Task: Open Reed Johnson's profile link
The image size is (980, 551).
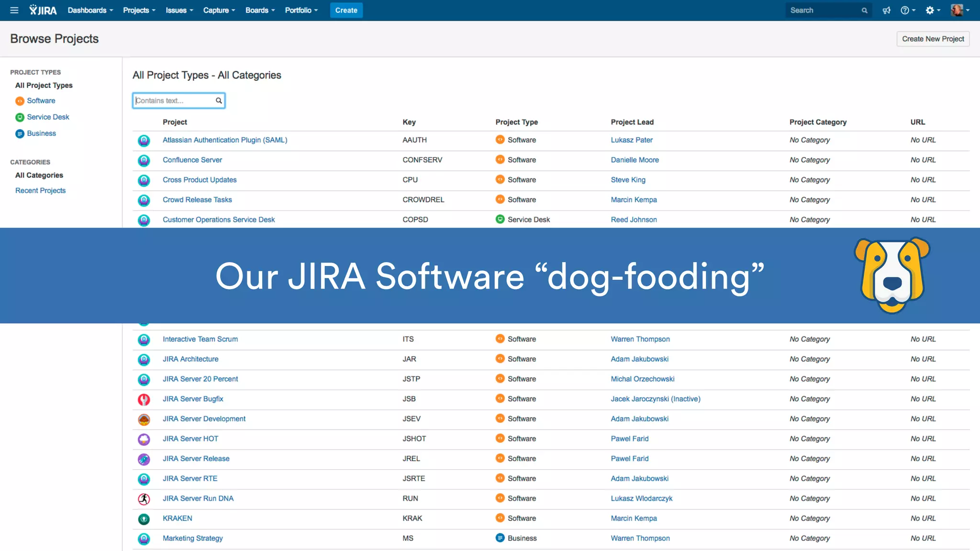Action: click(634, 220)
